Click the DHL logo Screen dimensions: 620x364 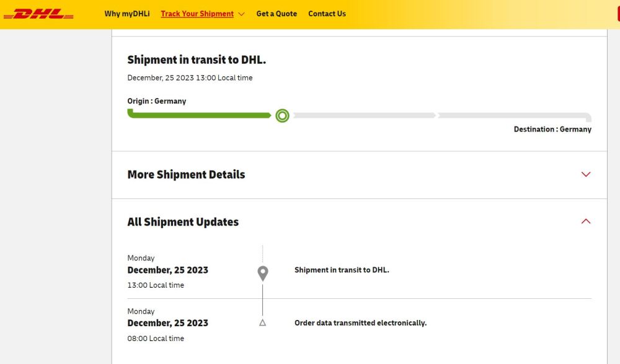tap(38, 14)
